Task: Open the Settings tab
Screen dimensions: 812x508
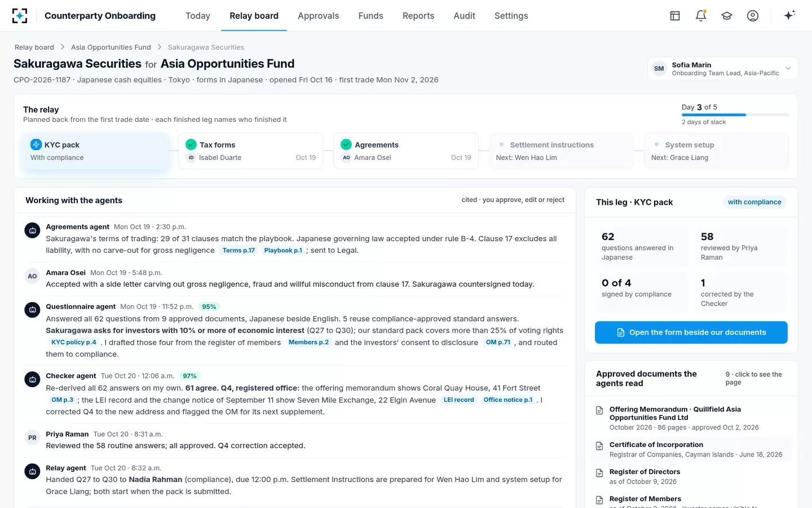Action: pyautogui.click(x=511, y=16)
